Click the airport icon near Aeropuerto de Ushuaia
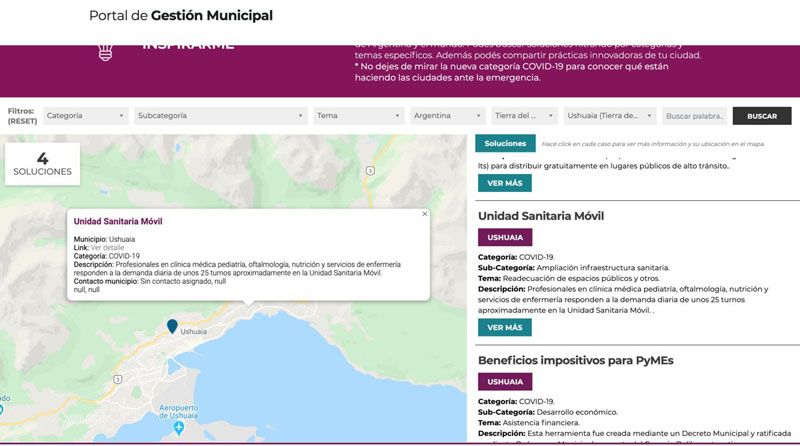 pos(179,428)
